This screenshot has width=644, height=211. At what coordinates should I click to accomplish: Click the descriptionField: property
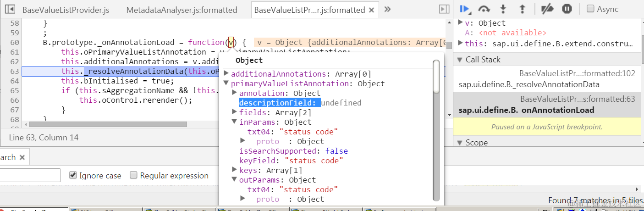280,103
